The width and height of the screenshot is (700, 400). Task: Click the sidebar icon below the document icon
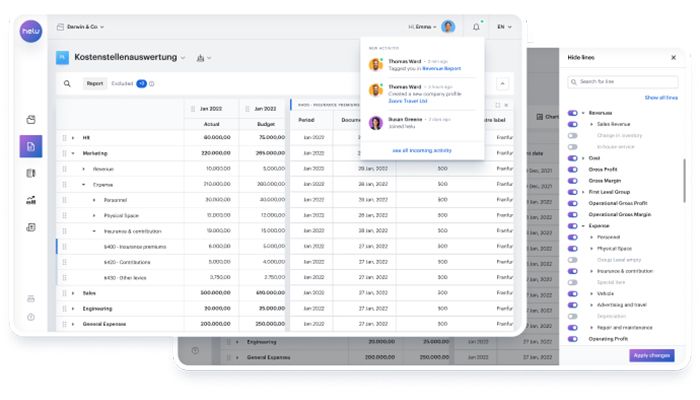coord(31,173)
